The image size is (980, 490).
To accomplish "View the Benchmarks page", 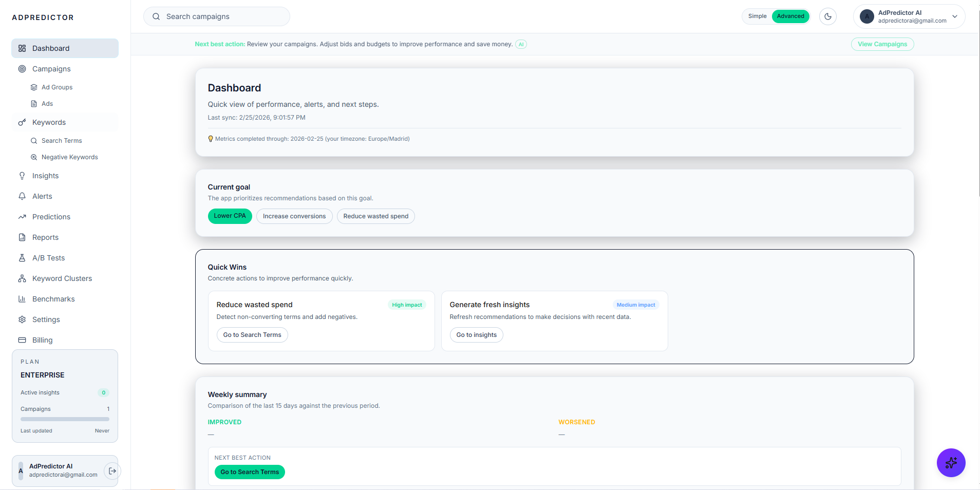I will click(53, 299).
